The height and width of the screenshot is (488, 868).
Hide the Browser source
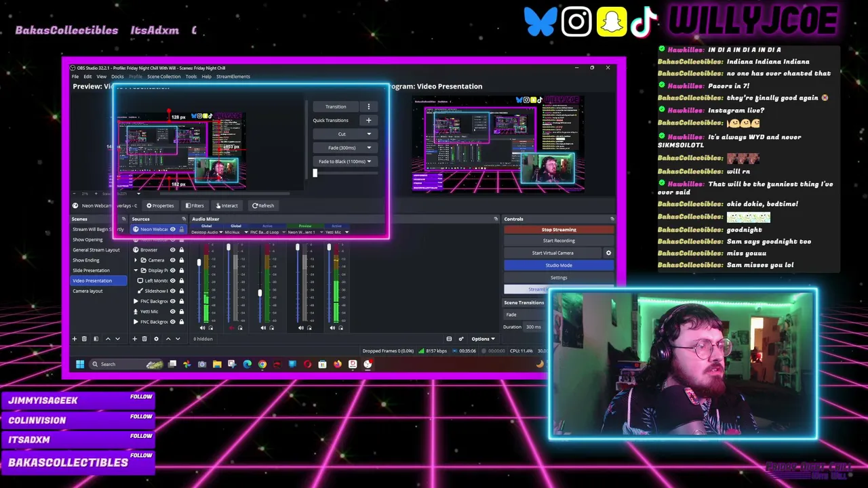172,250
